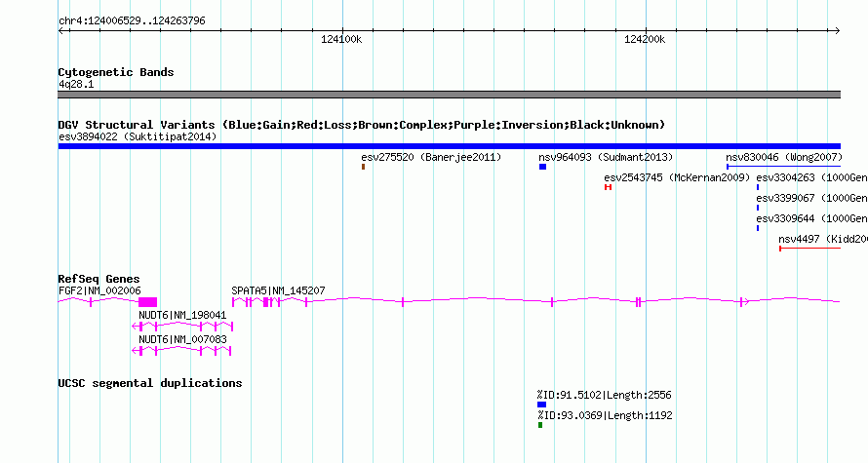Select the %ID:91.5102|Length:2556 label
Screen dimensions: 868x463
604,395
